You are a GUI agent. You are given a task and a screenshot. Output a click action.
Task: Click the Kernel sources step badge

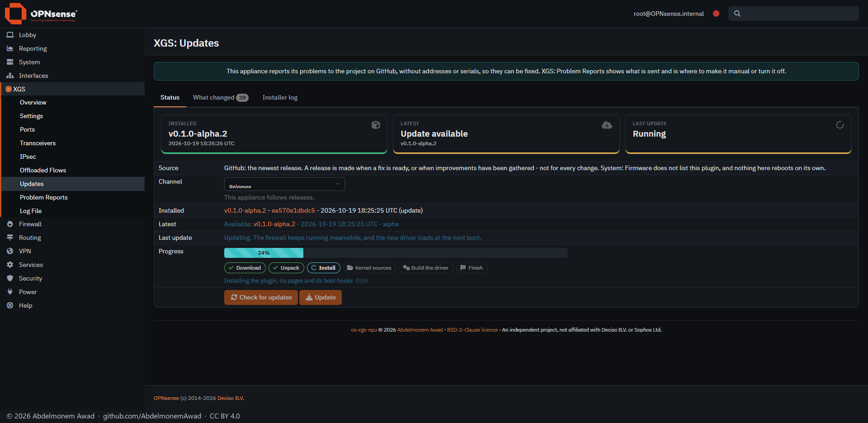(x=369, y=268)
